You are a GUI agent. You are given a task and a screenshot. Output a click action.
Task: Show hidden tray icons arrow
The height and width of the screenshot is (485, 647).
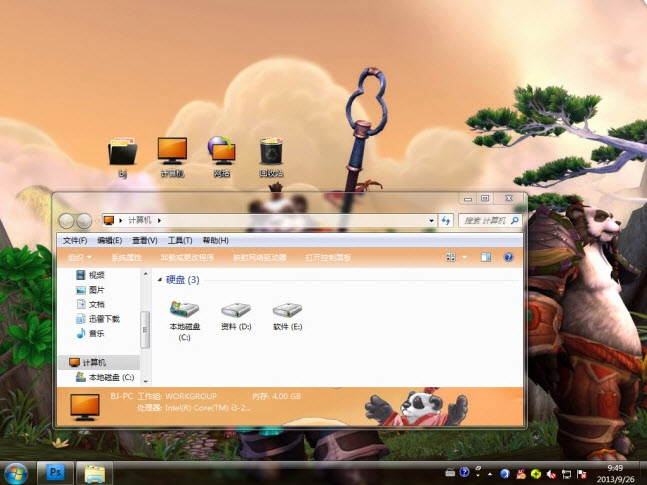tap(490, 474)
